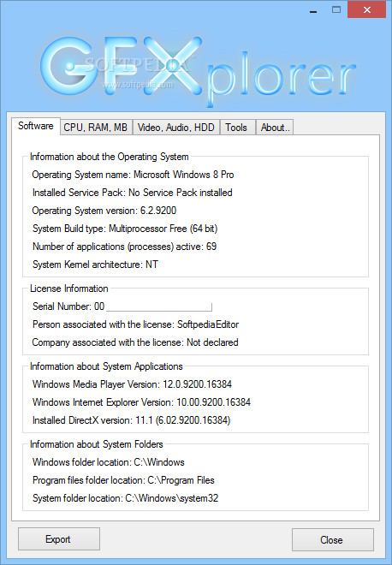Click 'Windows folder location: C:\Windows'

[109, 462]
